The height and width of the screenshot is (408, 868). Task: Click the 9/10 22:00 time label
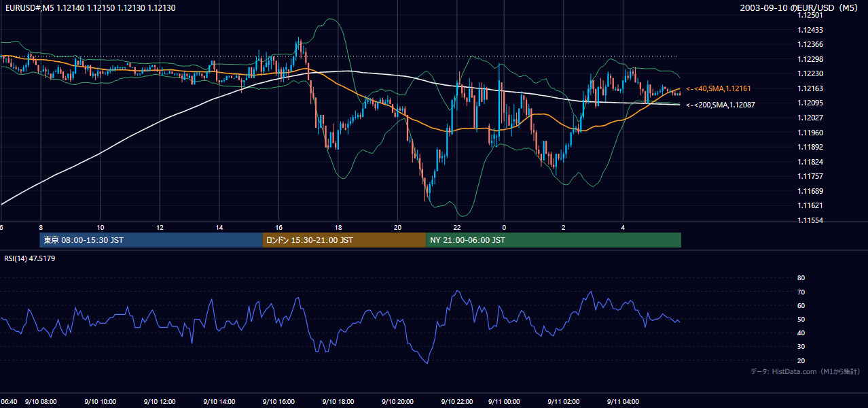click(456, 402)
